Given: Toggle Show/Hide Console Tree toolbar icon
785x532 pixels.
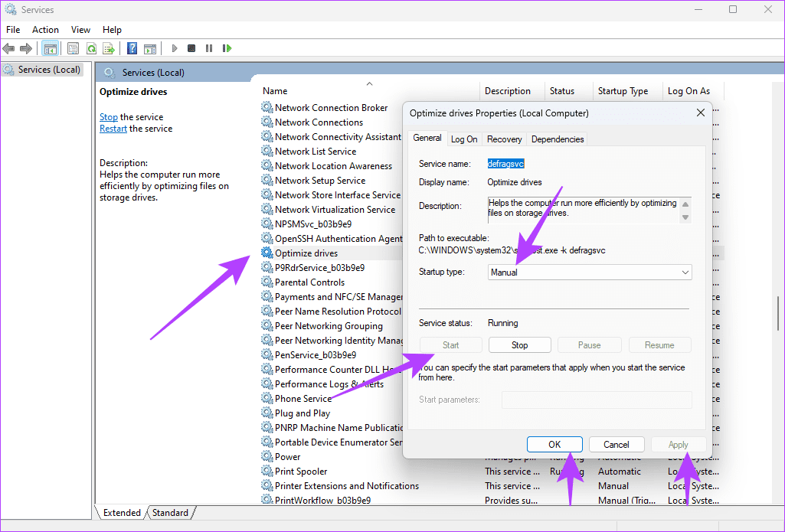Looking at the screenshot, I should pos(50,48).
